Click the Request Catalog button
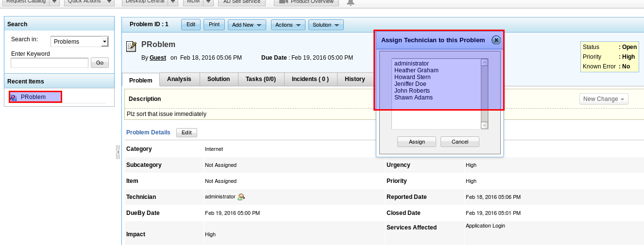The image size is (644, 245). [x=26, y=2]
